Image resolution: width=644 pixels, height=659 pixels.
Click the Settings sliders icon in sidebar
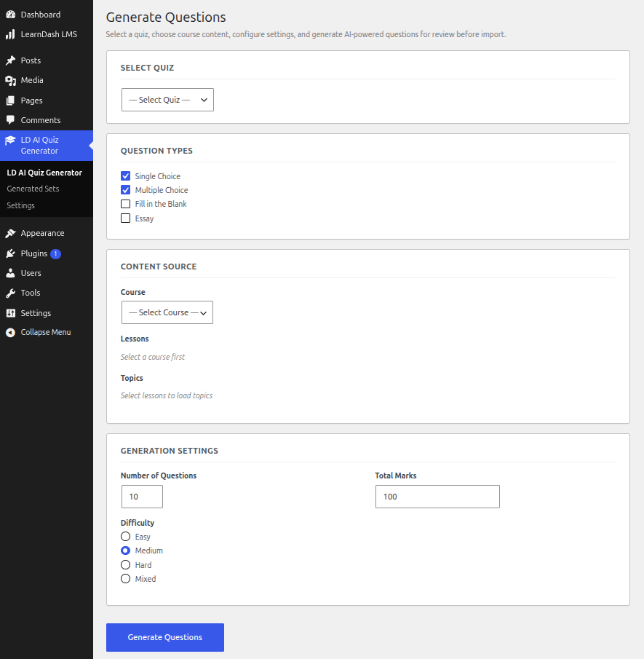coord(10,313)
